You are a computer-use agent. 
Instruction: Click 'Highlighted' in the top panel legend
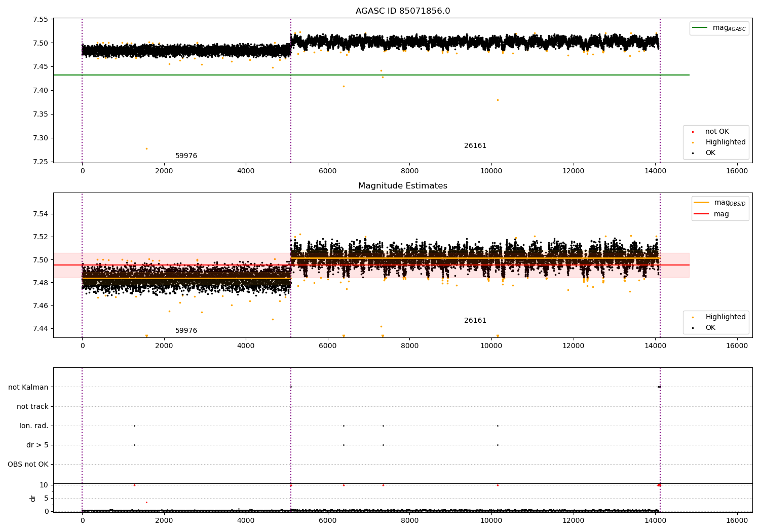click(726, 142)
